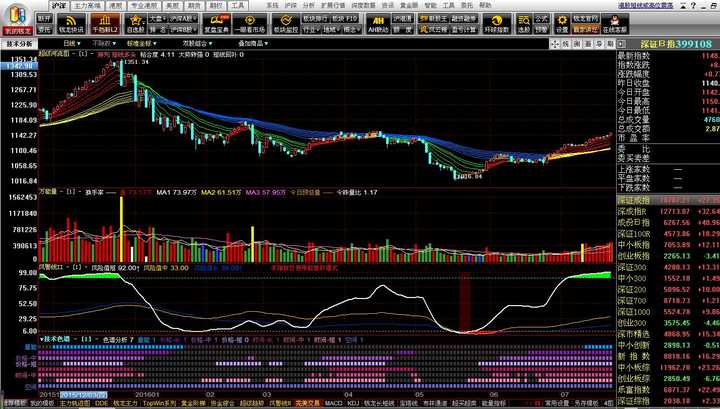The height and width of the screenshot is (409, 720).
Task: Click the 统 chart toolbar icon
Action: coord(566,44)
